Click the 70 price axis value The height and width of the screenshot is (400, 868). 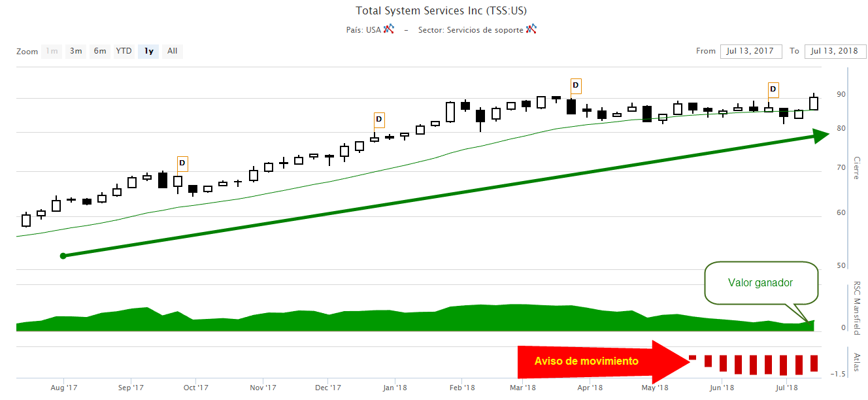point(841,168)
